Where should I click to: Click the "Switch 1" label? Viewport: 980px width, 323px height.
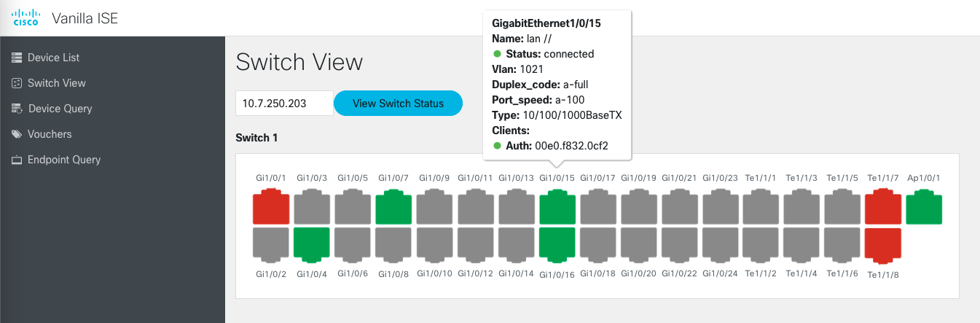point(257,138)
